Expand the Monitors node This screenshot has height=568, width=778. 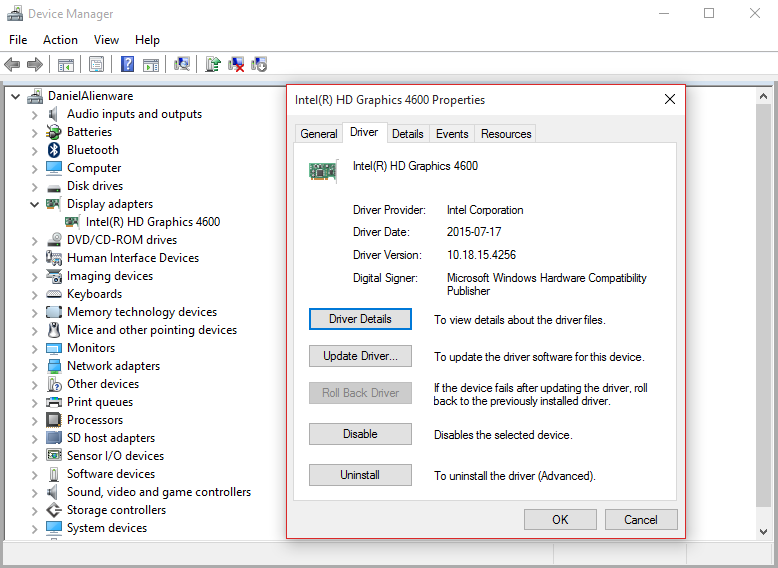34,349
